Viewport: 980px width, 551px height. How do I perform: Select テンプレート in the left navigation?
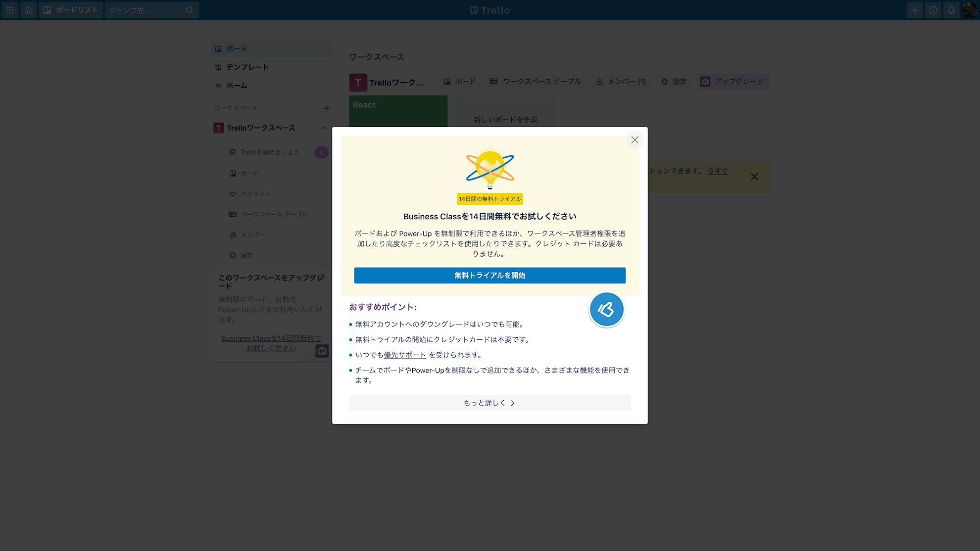tap(271, 67)
